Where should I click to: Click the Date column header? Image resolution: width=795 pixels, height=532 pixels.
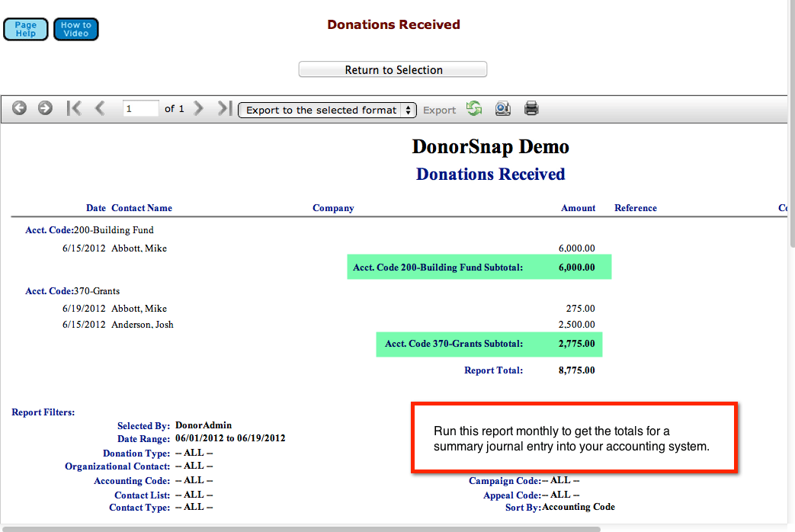(x=96, y=208)
